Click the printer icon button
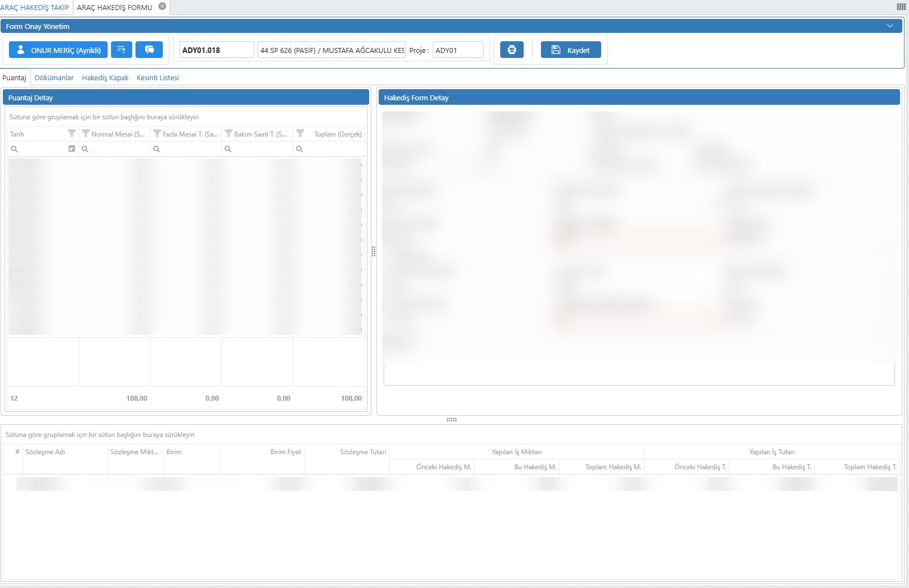 [511, 50]
